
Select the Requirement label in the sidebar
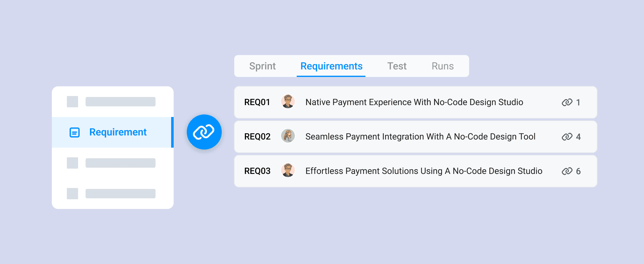click(118, 132)
